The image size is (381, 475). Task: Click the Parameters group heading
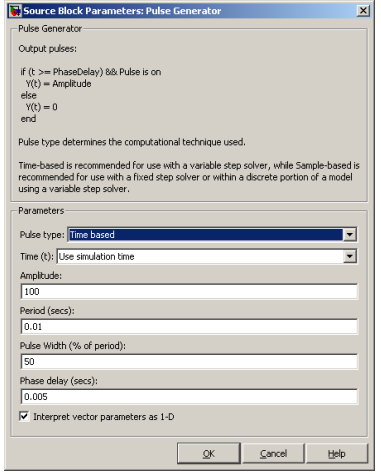(41, 211)
